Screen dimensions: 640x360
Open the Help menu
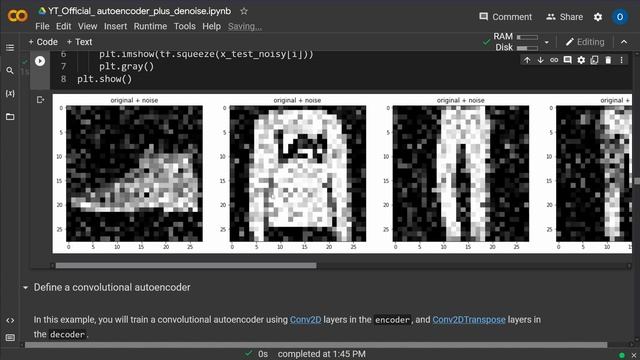click(211, 27)
